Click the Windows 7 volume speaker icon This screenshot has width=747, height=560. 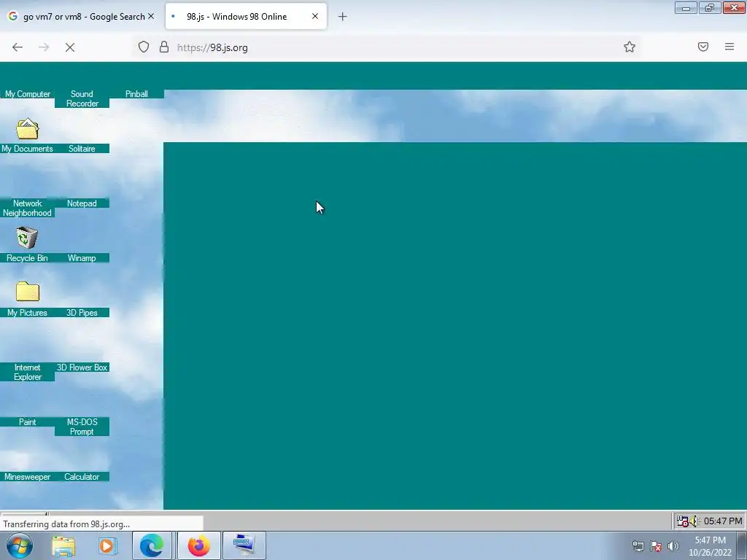tap(673, 546)
